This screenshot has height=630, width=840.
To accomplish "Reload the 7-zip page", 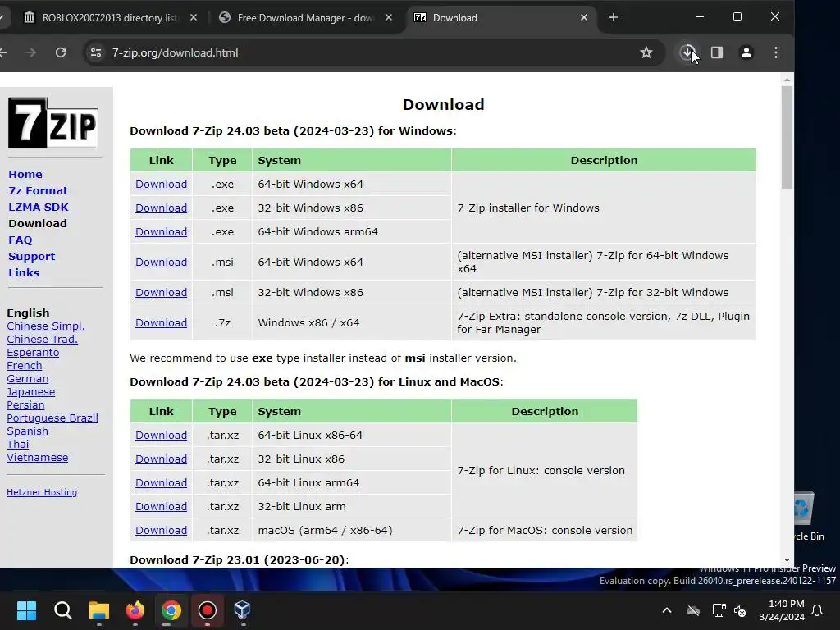I will click(61, 52).
